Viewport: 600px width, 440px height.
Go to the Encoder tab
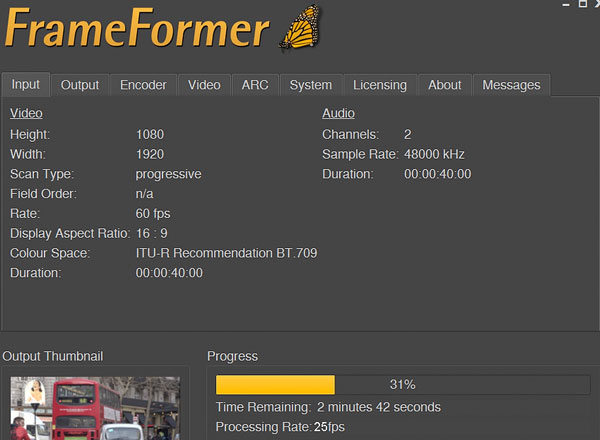click(143, 85)
